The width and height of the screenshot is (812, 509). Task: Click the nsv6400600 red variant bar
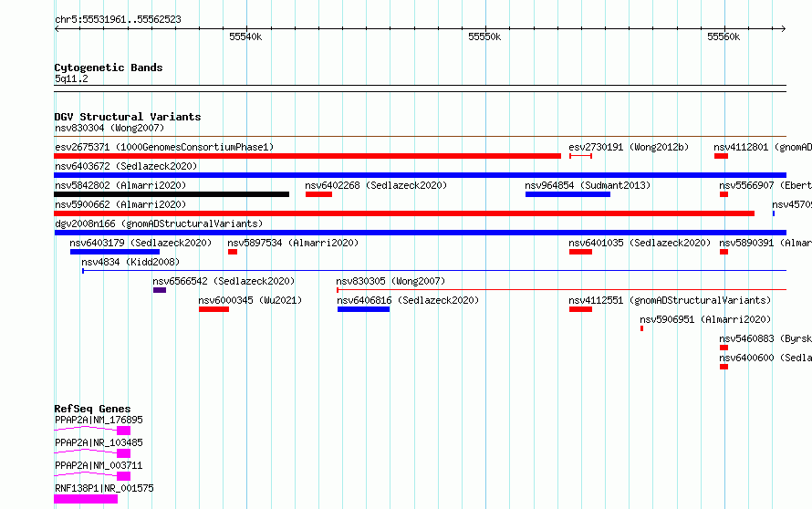pos(724,367)
